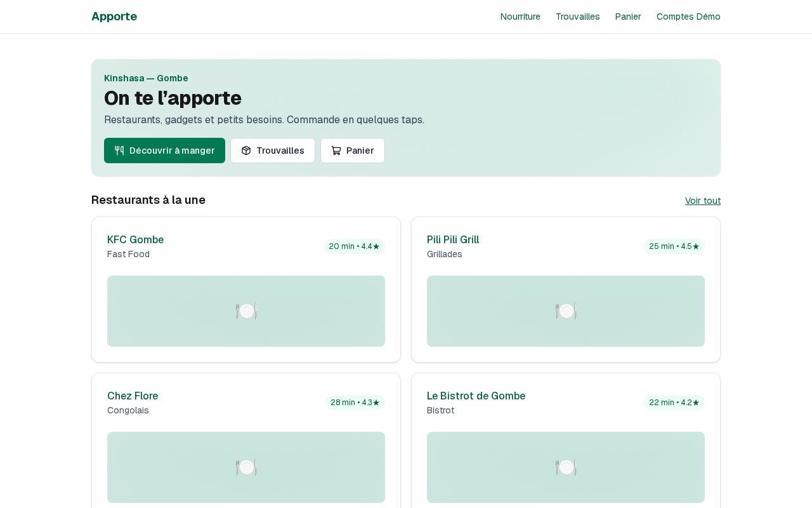Open Panier from the top navigation
Image resolution: width=812 pixels, height=508 pixels.
[x=628, y=17]
